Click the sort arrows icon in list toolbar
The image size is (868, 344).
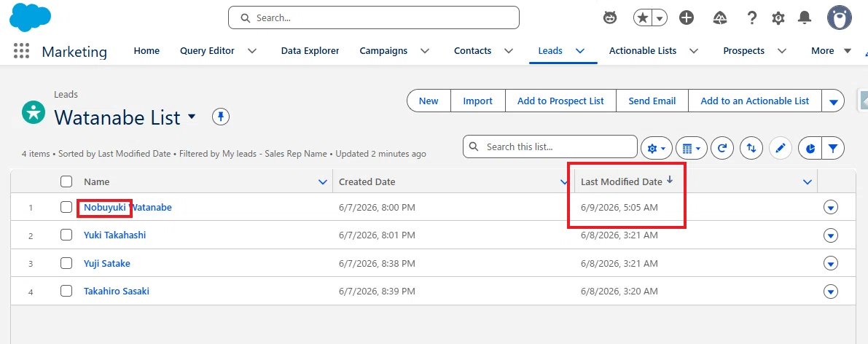[751, 148]
